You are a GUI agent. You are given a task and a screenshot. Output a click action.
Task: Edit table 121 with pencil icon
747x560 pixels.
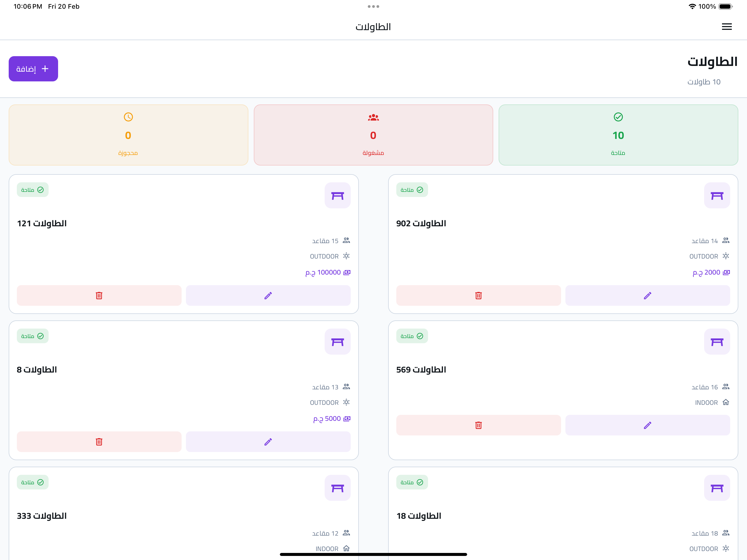click(268, 295)
